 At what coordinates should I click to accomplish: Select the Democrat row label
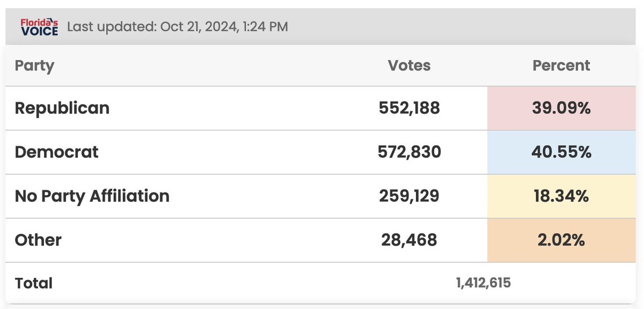click(x=57, y=152)
